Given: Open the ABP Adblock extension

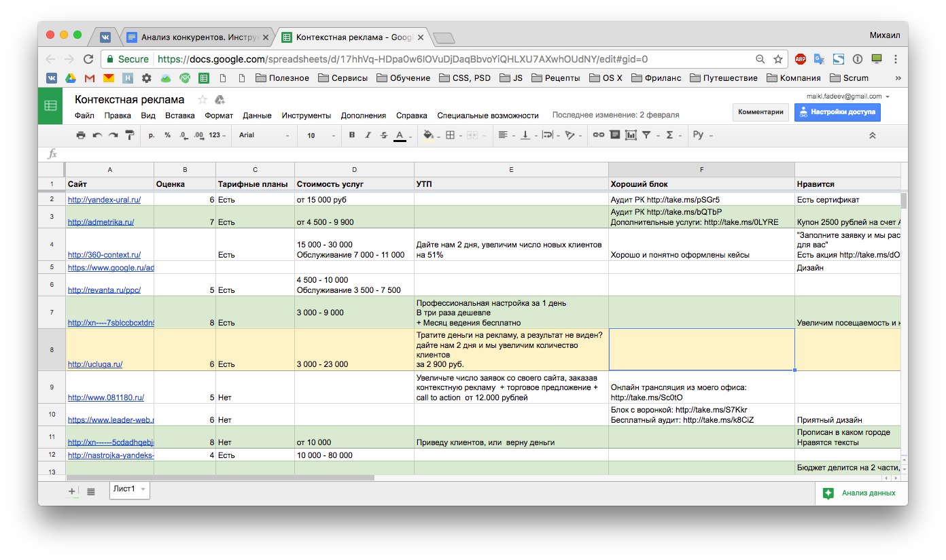Looking at the screenshot, I should (801, 59).
